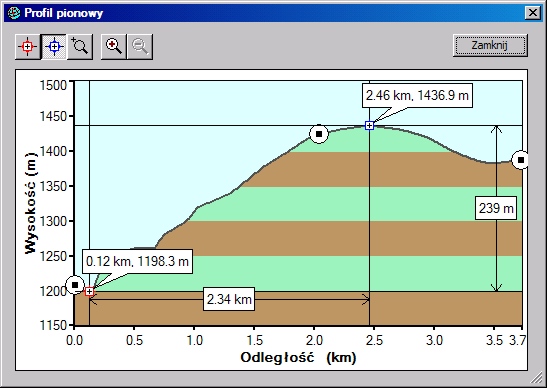Click the '2.34 km' distance label

tap(229, 299)
